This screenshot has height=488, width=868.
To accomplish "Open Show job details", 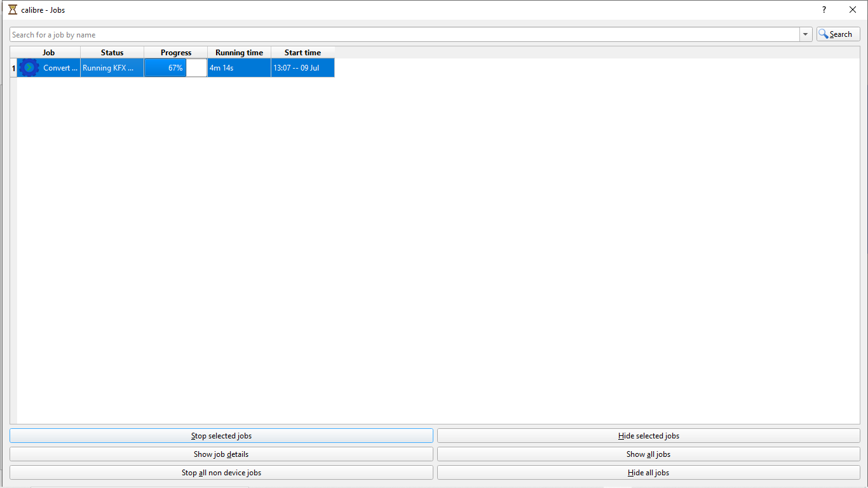I will (221, 454).
